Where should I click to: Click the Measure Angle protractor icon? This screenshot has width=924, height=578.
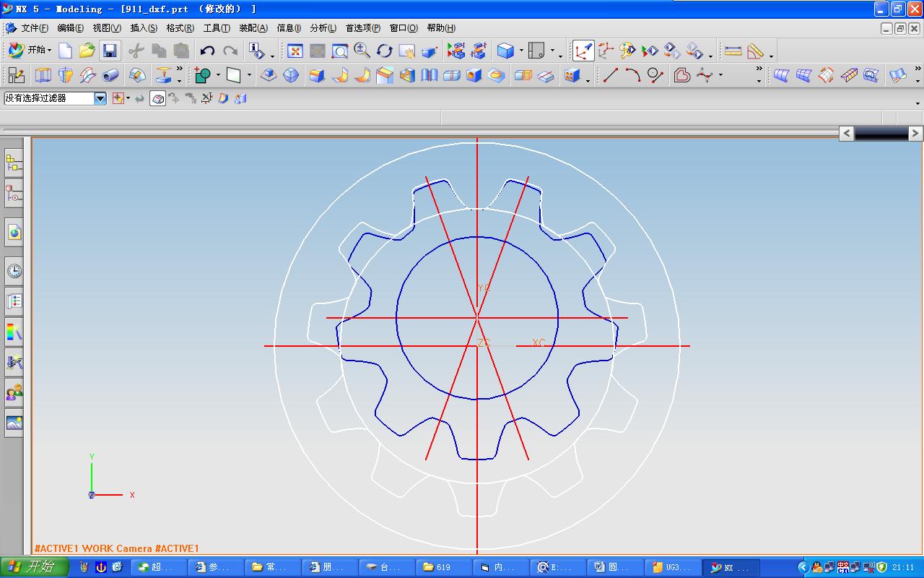pyautogui.click(x=756, y=51)
